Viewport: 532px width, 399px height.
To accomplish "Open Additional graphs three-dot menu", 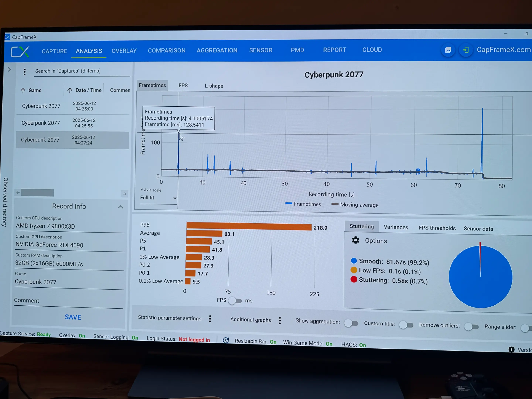I will [x=280, y=320].
